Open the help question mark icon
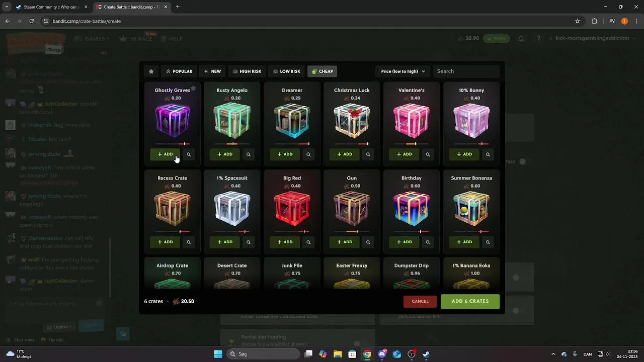This screenshot has width=644, height=362. (538, 39)
